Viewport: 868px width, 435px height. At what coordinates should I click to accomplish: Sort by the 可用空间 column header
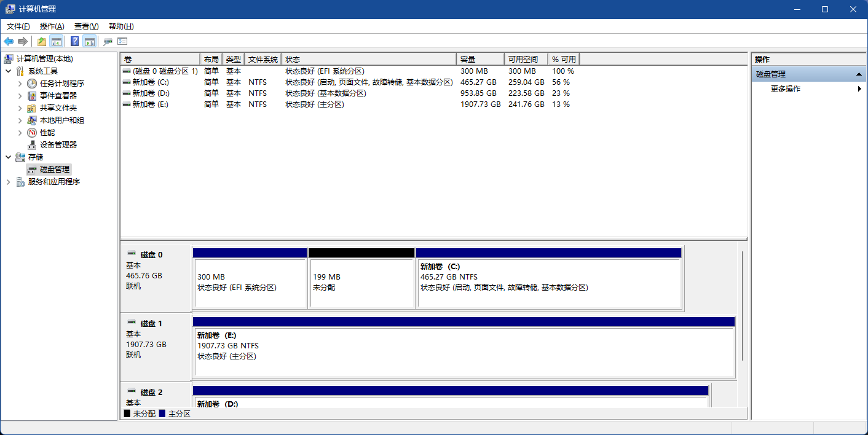click(x=526, y=59)
